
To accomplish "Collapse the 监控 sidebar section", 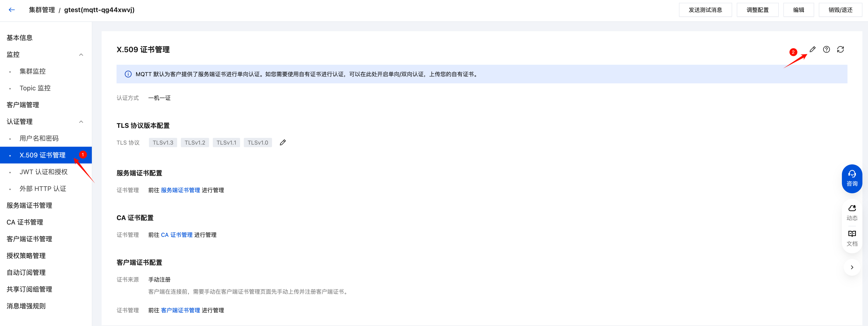I will (81, 54).
